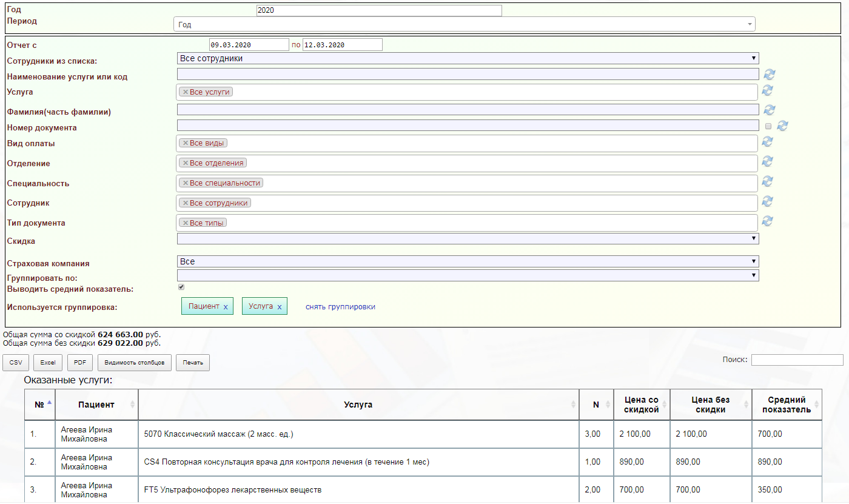Click refresh icon in Номер документа row
This screenshot has width=849, height=504.
coord(782,126)
